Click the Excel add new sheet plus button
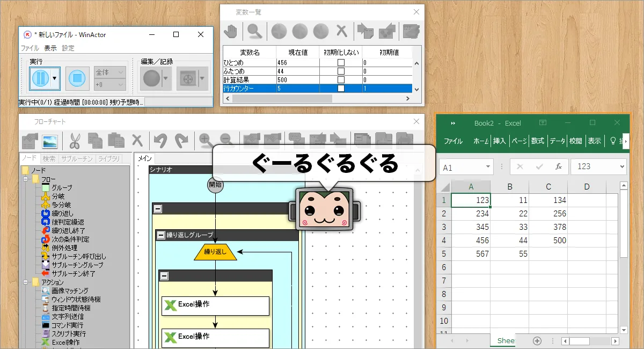 (537, 341)
